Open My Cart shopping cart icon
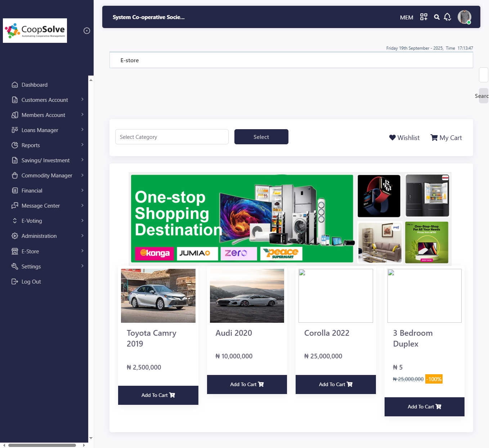 tap(434, 137)
